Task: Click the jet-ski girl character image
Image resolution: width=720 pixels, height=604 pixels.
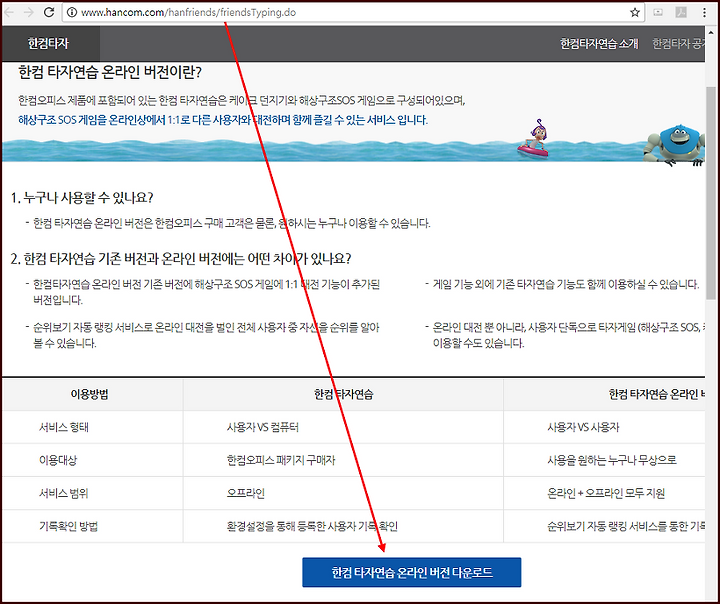Action: [x=535, y=139]
